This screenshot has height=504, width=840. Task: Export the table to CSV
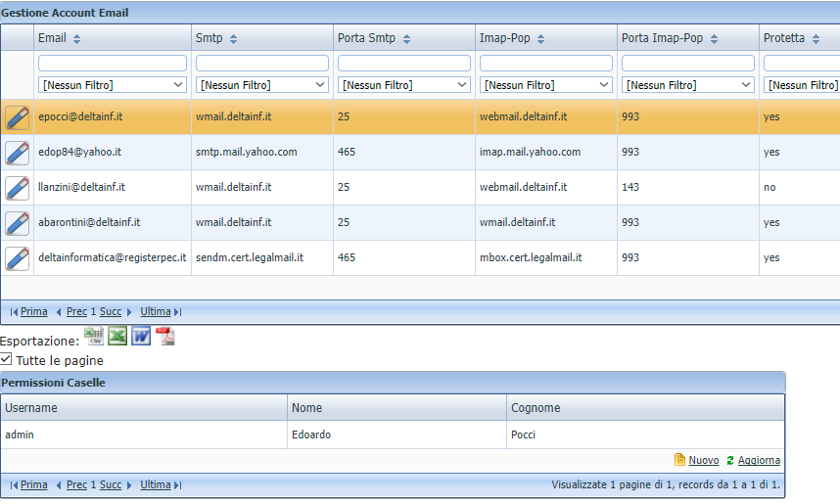(x=95, y=337)
